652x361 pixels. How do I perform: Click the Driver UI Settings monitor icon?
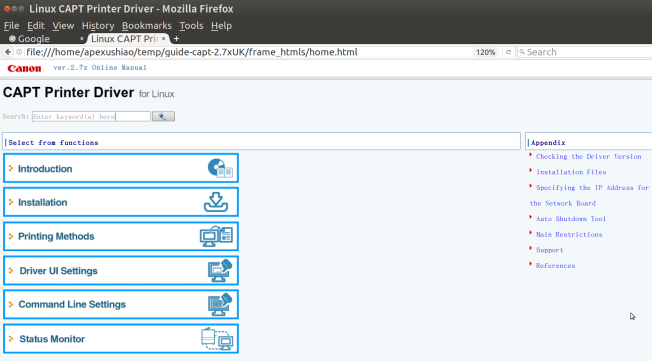tap(220, 270)
